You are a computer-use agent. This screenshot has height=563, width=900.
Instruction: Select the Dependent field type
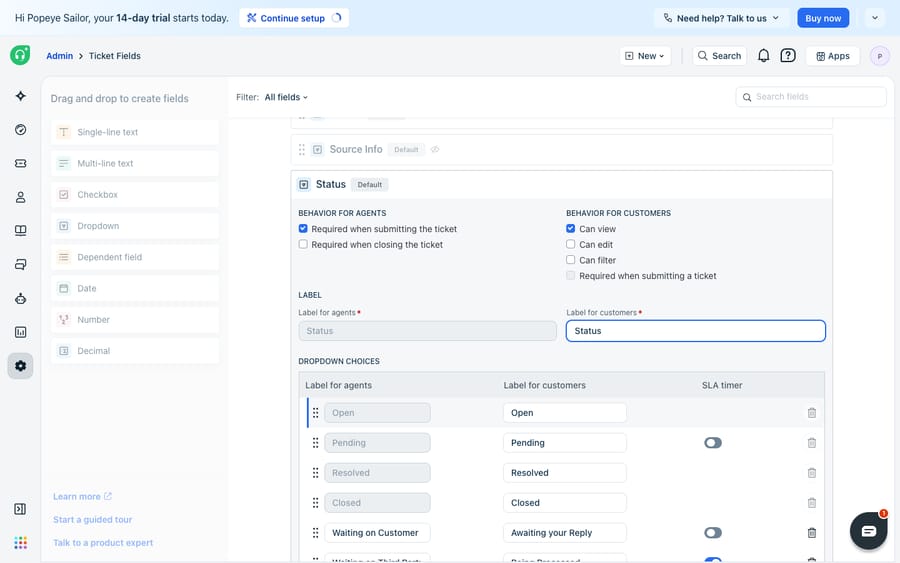pos(135,257)
